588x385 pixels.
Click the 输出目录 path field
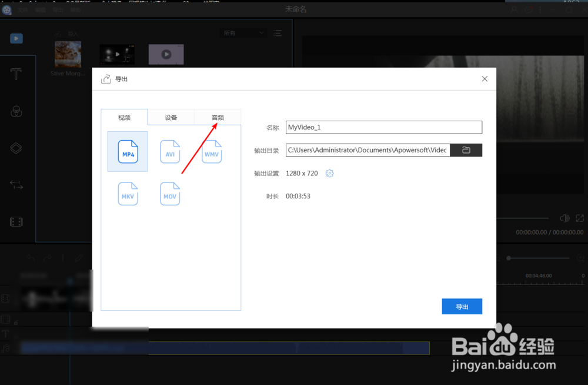coord(368,150)
